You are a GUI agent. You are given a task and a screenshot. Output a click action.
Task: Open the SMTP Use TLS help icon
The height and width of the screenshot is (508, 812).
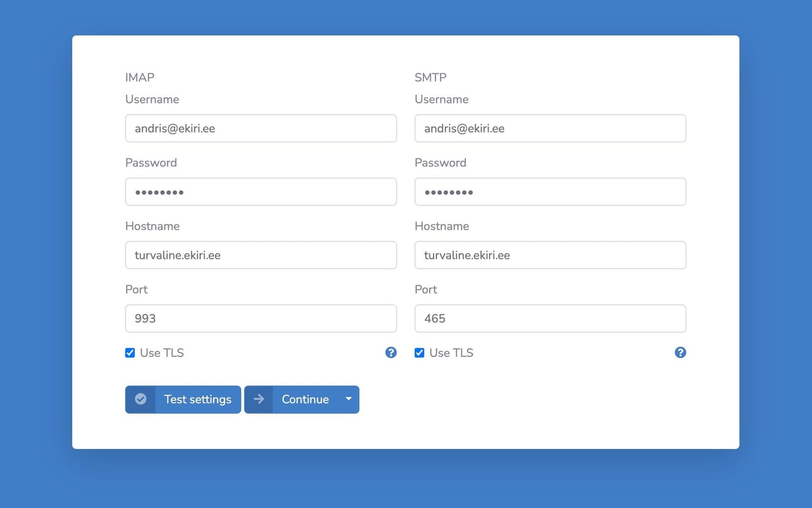680,353
